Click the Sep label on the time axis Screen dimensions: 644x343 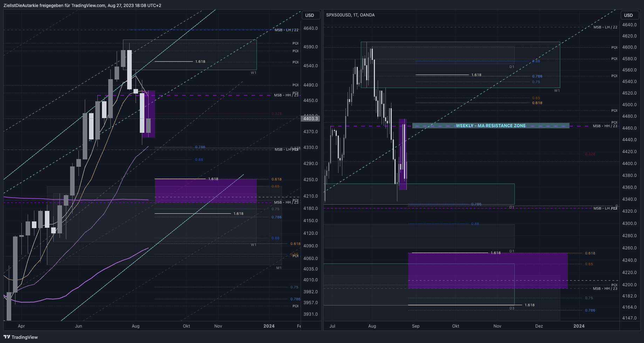pos(416,326)
